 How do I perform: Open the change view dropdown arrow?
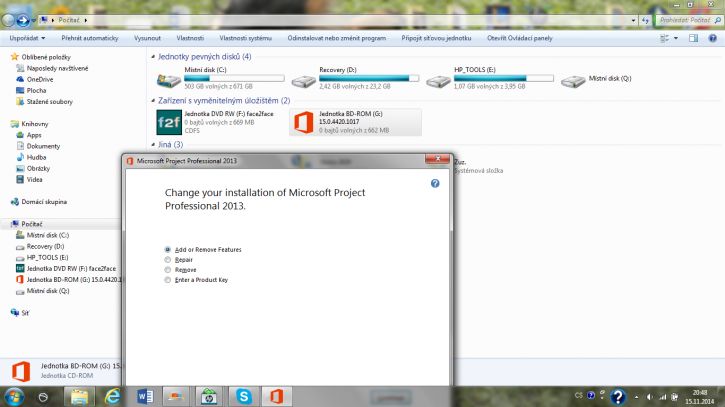pyautogui.click(x=676, y=38)
